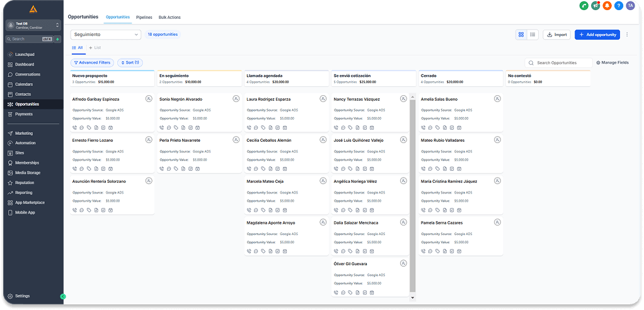Collapse the sidebar with the green arrow
Screen dimensions: 644x310
pyautogui.click(x=63, y=296)
